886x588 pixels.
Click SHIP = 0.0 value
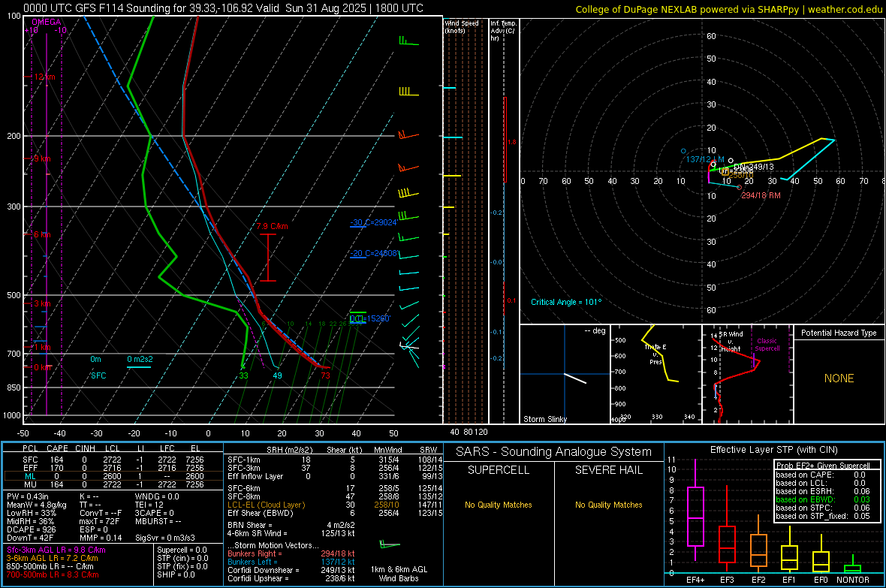click(176, 574)
